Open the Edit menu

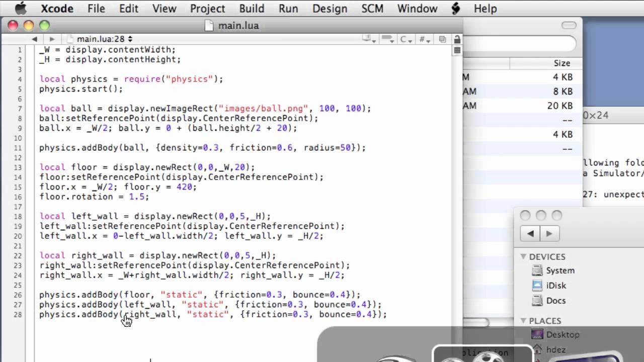click(x=129, y=9)
